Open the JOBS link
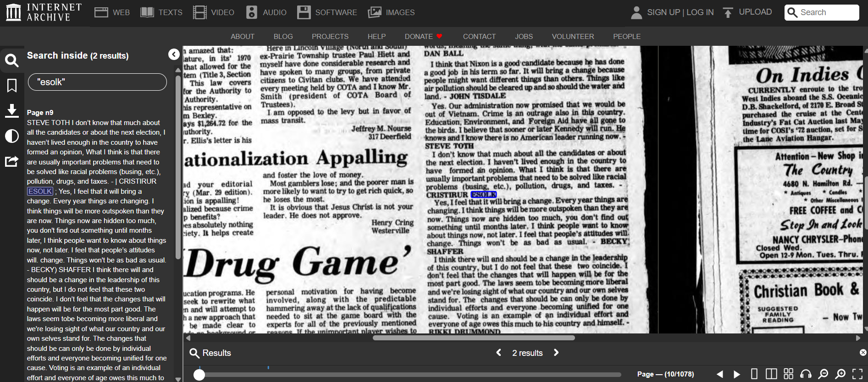Screen dimensions: 868x382 524,37
